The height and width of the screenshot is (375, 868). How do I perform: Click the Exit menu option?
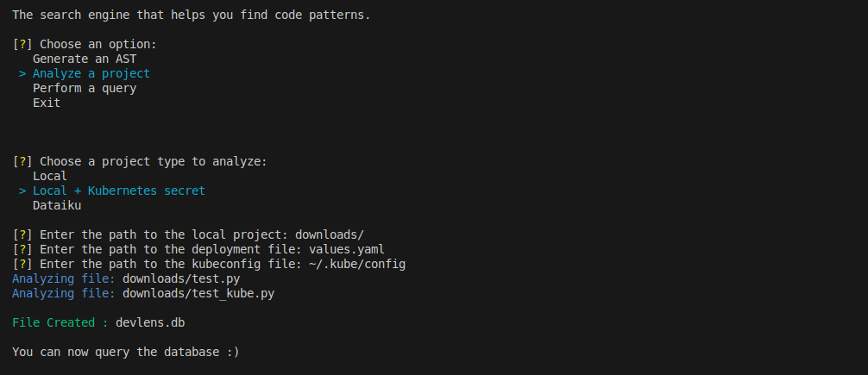[x=47, y=103]
